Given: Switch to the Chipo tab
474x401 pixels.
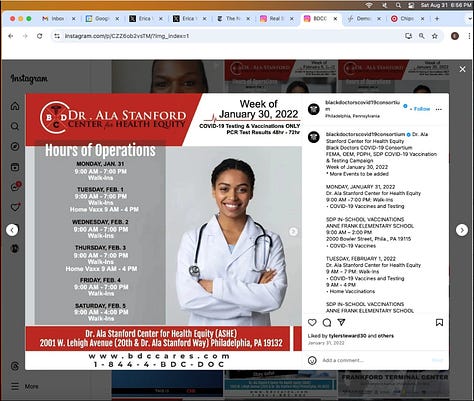Looking at the screenshot, I should (407, 19).
